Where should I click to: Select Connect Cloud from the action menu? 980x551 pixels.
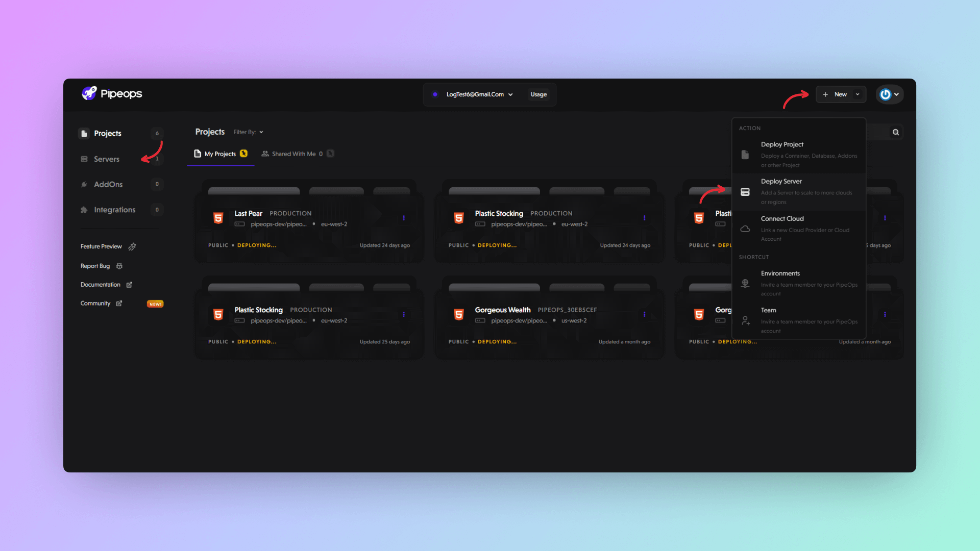799,229
